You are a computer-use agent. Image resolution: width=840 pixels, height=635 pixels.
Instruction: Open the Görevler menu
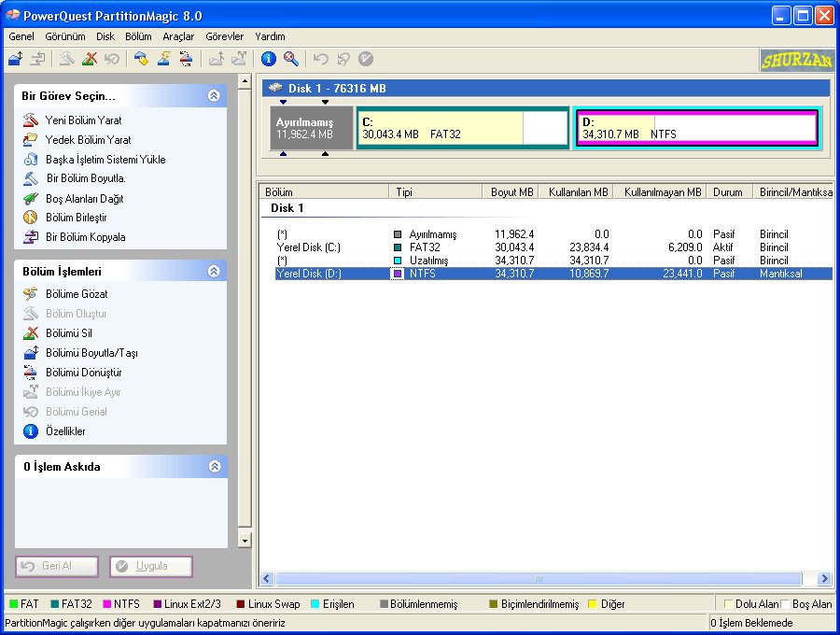pyautogui.click(x=224, y=36)
